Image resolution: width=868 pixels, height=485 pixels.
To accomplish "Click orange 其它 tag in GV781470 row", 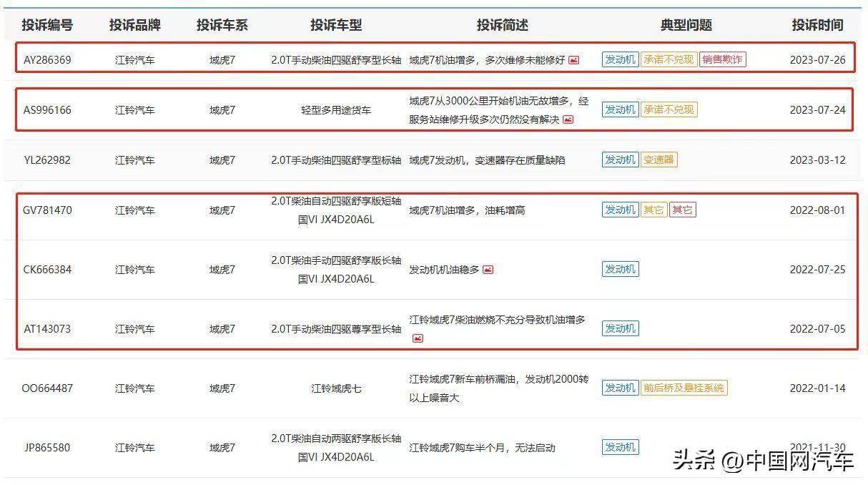I will coord(654,210).
